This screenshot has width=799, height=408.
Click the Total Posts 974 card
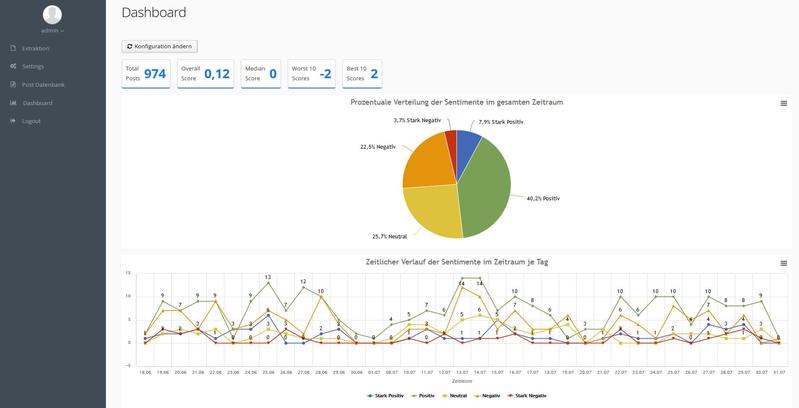tap(146, 74)
